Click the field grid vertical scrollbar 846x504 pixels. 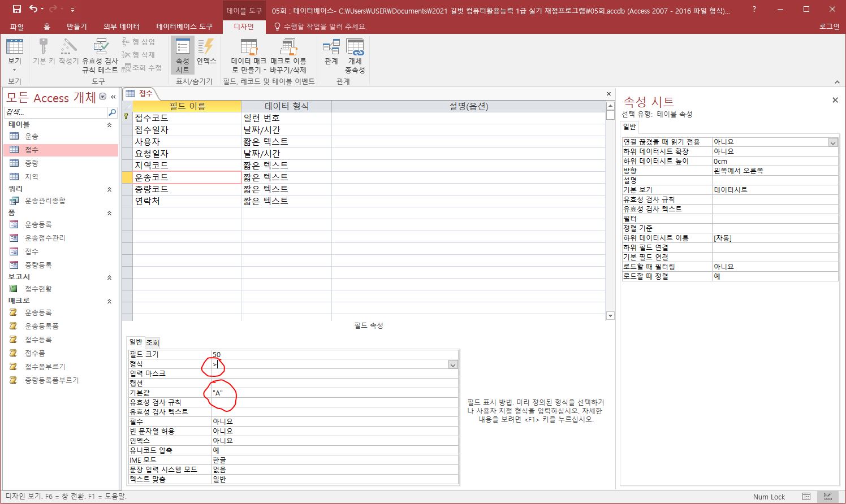point(610,215)
